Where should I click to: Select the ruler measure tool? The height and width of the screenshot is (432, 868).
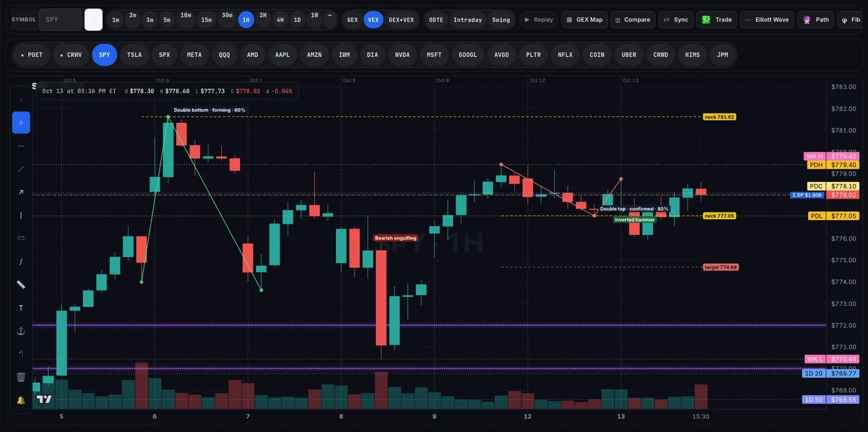(21, 285)
